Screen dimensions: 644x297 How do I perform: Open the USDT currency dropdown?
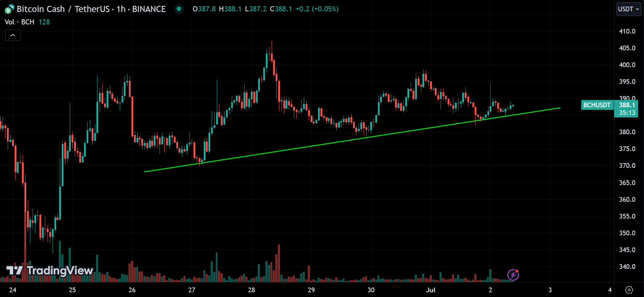tap(629, 9)
